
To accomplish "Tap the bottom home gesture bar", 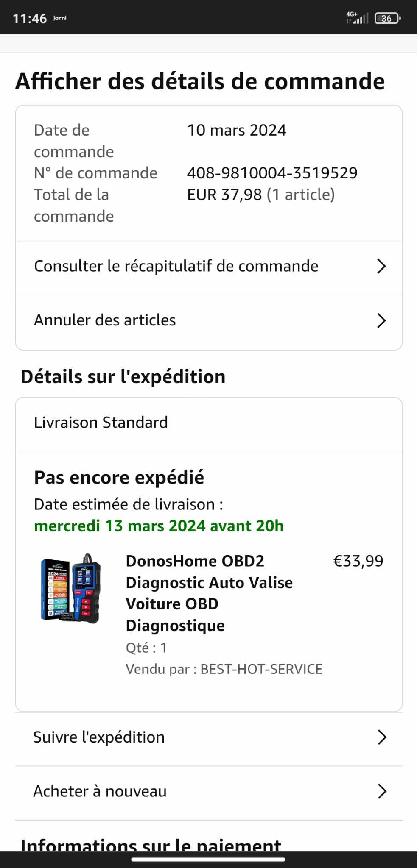I will click(x=208, y=860).
